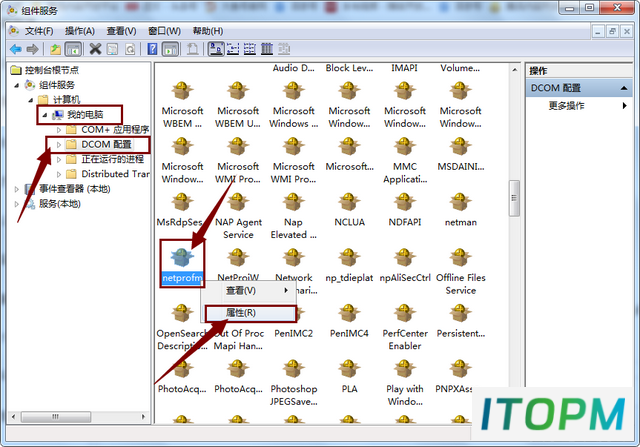Viewport: 640px width, 447px height.
Task: Open 查看(V) submenu in context menu
Action: [x=249, y=290]
